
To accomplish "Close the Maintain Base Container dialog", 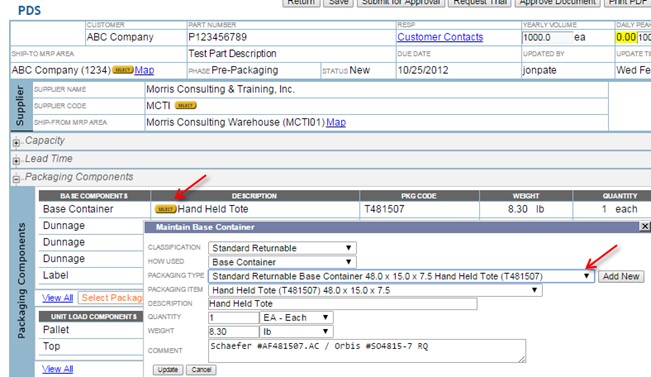I will (644, 226).
